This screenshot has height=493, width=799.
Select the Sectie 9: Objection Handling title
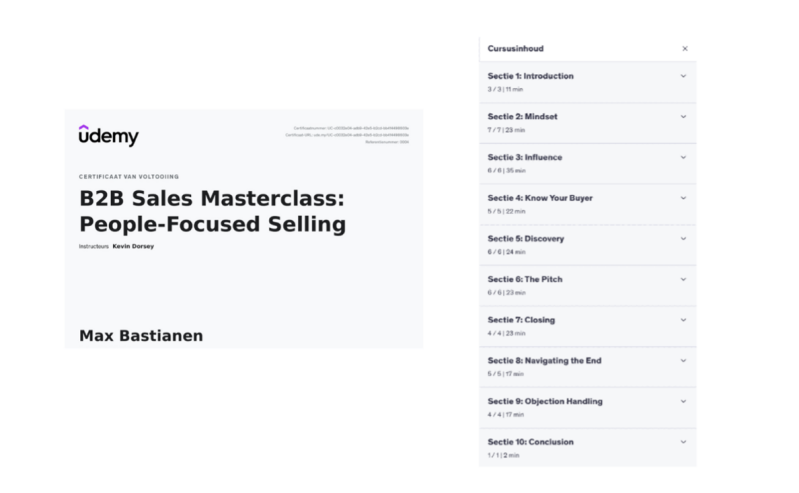tap(545, 401)
